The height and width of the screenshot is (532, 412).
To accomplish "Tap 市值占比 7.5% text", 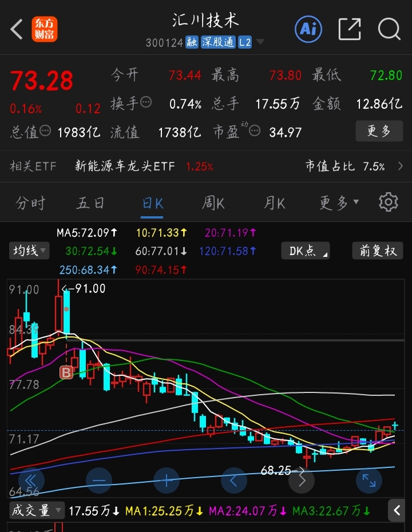I will (345, 166).
